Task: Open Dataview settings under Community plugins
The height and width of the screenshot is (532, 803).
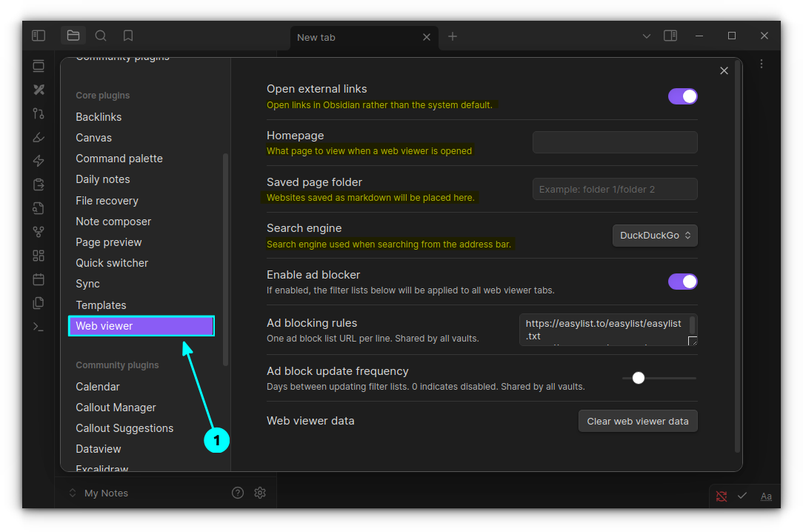Action: point(99,449)
